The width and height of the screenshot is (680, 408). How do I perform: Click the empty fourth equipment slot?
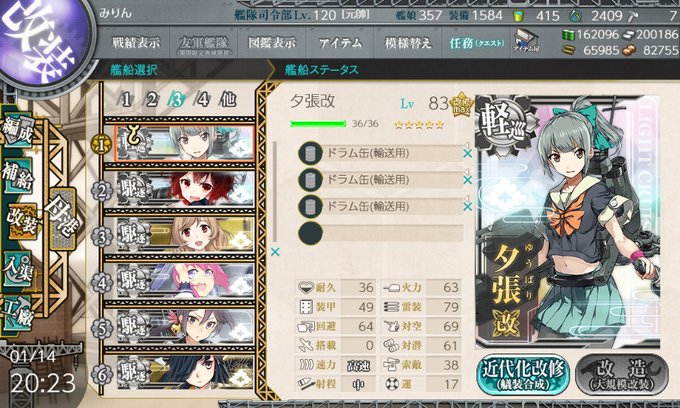point(381,233)
